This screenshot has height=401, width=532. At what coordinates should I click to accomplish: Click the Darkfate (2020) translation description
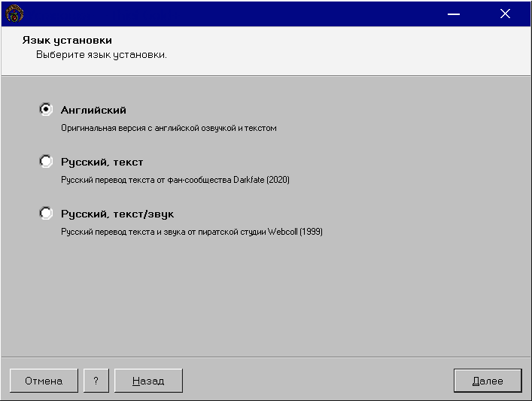(175, 180)
